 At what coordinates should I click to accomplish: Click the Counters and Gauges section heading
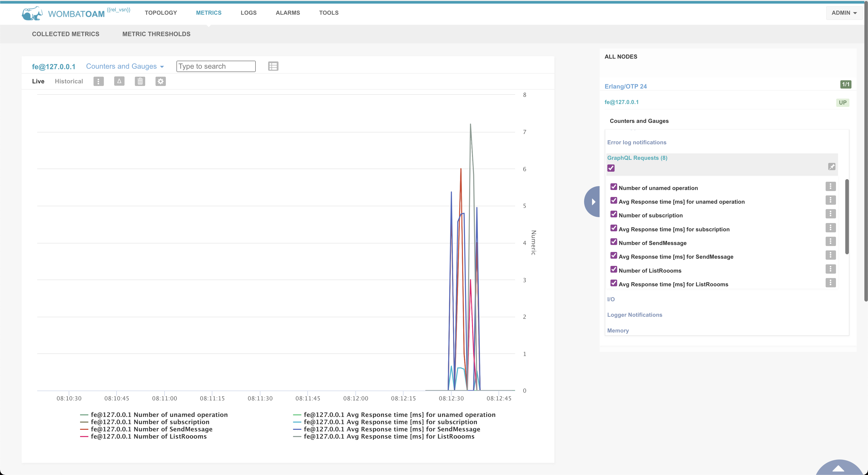tap(639, 121)
